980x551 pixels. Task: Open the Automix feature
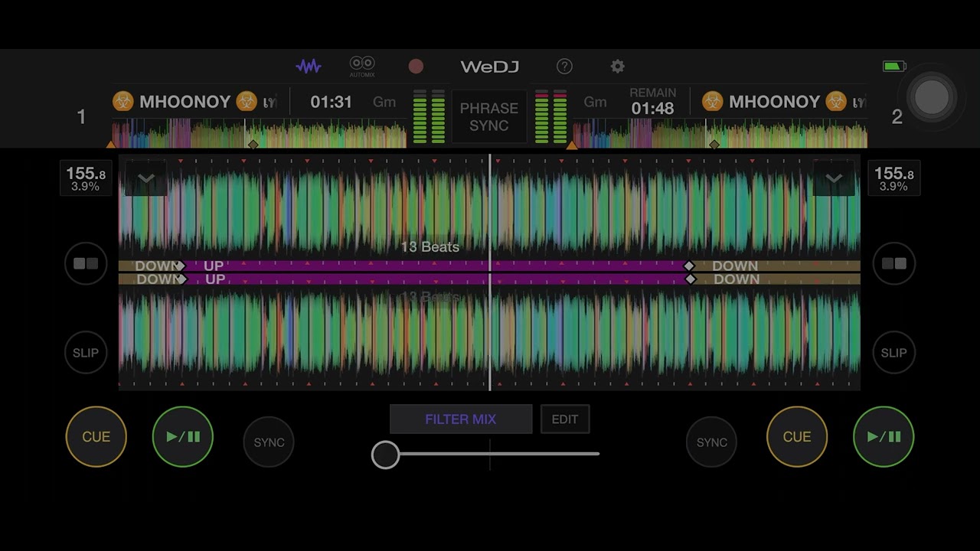[362, 67]
